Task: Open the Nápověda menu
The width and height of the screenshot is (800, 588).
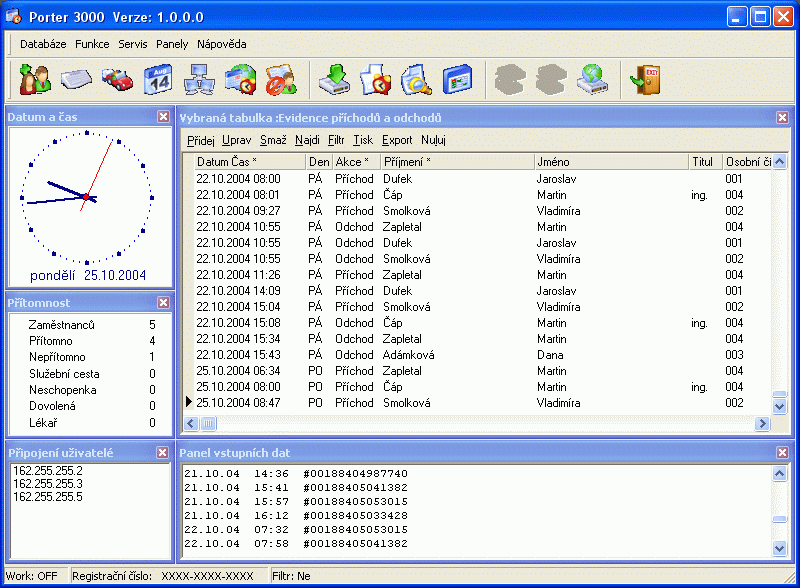Action: point(222,44)
